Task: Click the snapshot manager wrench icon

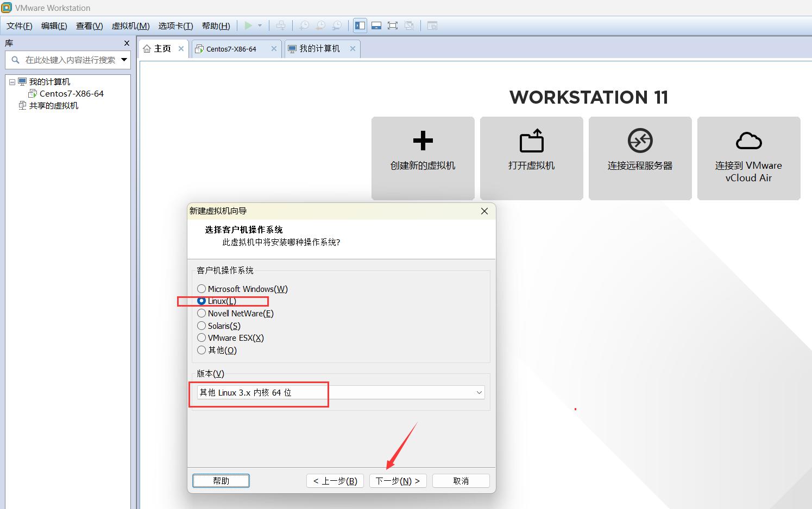Action: (x=337, y=26)
